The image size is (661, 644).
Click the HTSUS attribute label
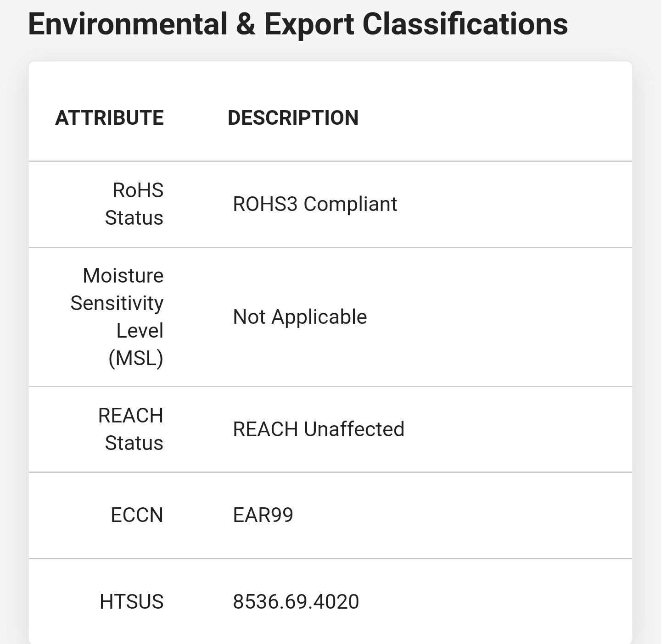pyautogui.click(x=132, y=602)
